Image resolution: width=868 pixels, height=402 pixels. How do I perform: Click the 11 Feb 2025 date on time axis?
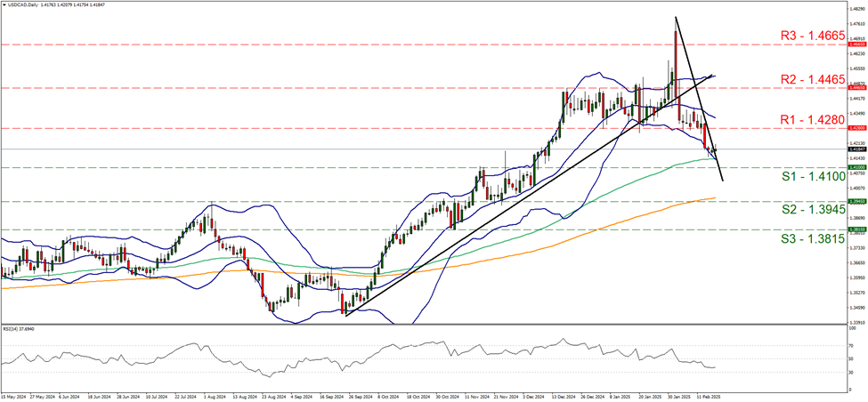(x=708, y=398)
